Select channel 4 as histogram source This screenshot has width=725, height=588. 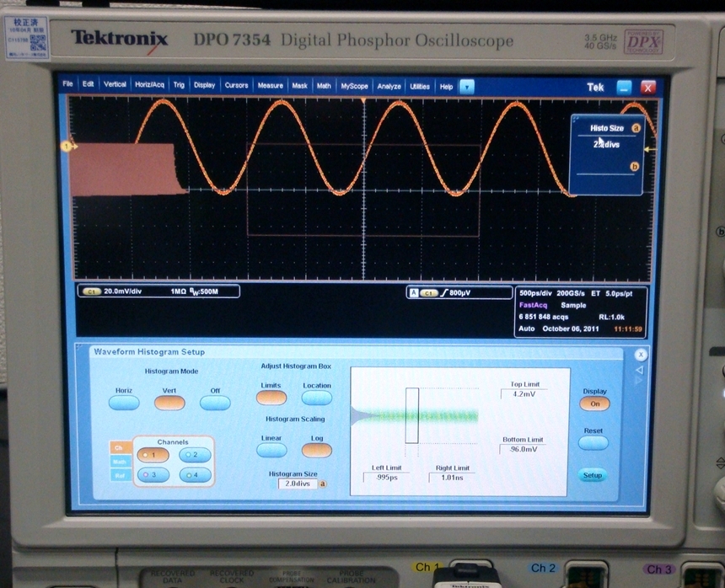coord(195,475)
